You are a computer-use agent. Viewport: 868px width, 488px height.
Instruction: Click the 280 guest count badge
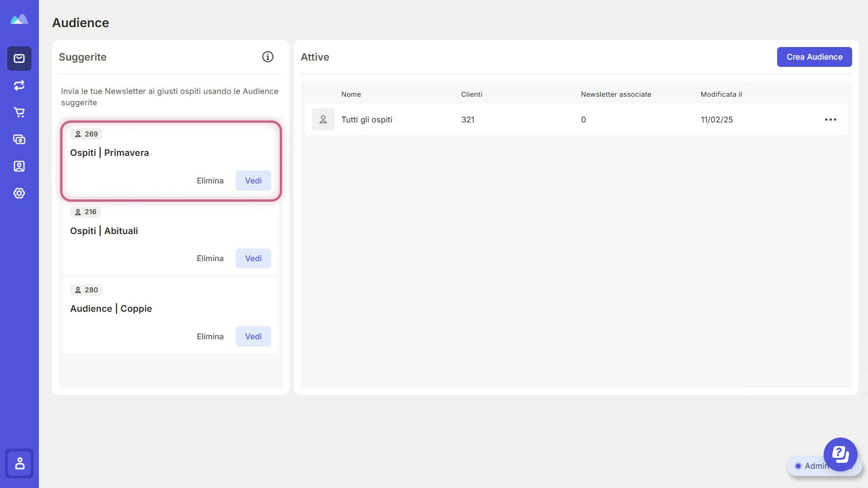point(86,290)
